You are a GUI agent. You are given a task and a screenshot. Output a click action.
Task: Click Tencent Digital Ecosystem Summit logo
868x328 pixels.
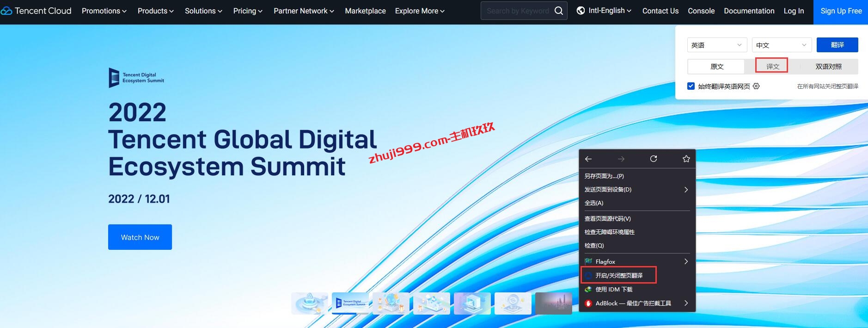pos(136,78)
